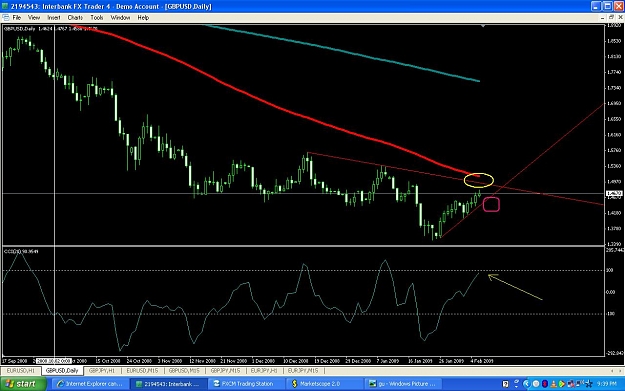Restore down the inner chart window

point(611,18)
